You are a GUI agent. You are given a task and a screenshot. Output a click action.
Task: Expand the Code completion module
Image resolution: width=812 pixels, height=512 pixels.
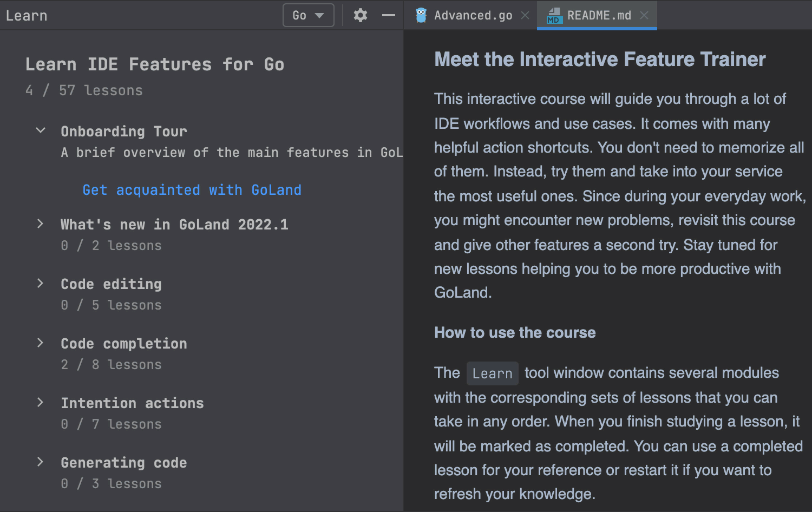click(x=41, y=343)
